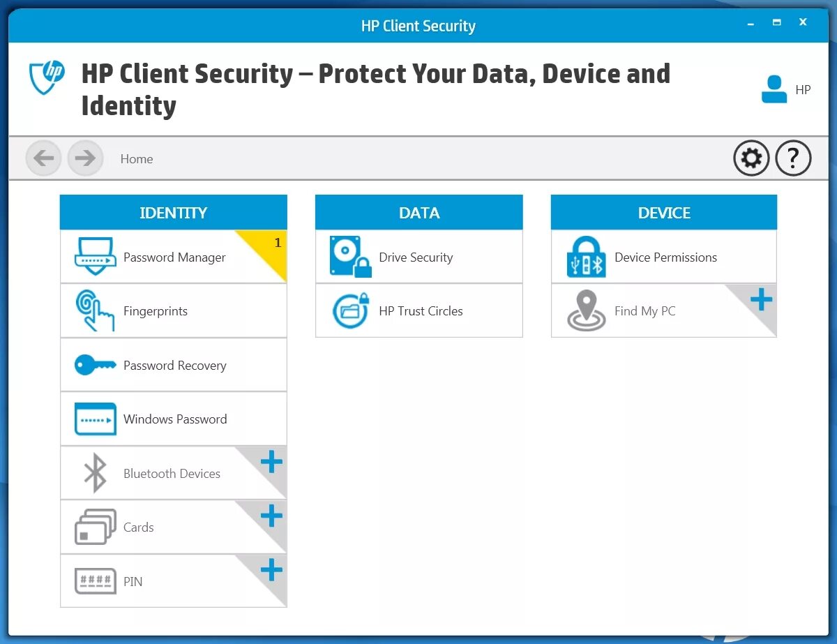The height and width of the screenshot is (644, 837).
Task: Click the Windows Password icon
Action: tap(95, 419)
